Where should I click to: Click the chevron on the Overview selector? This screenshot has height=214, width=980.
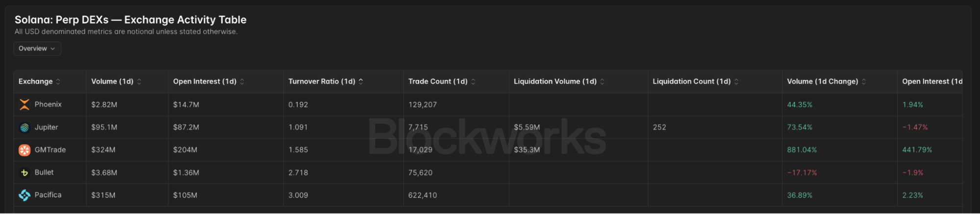52,48
